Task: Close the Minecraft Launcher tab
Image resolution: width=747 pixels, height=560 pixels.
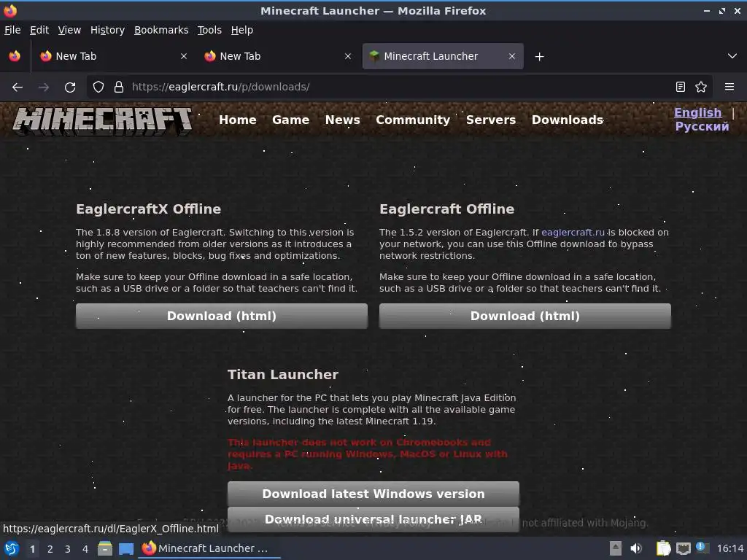Action: coord(511,56)
